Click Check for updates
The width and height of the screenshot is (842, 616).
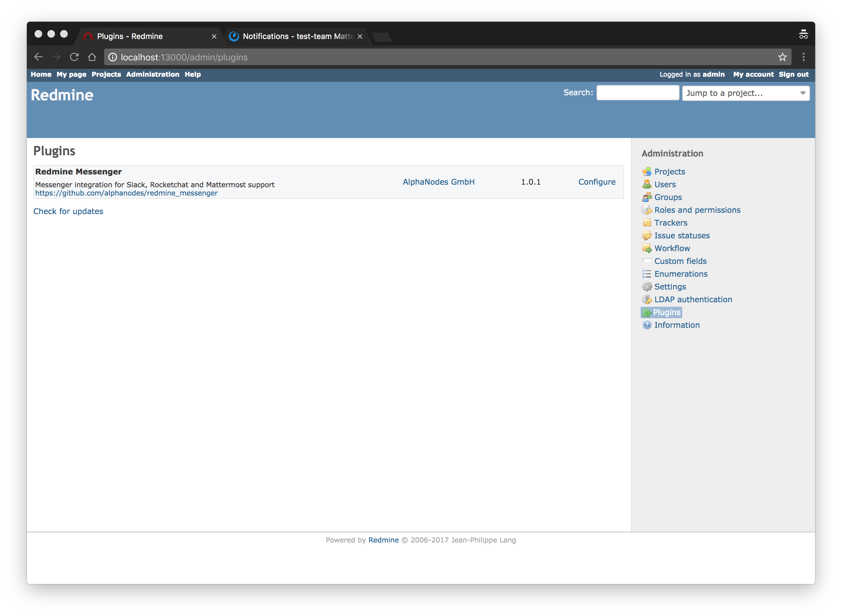click(68, 211)
